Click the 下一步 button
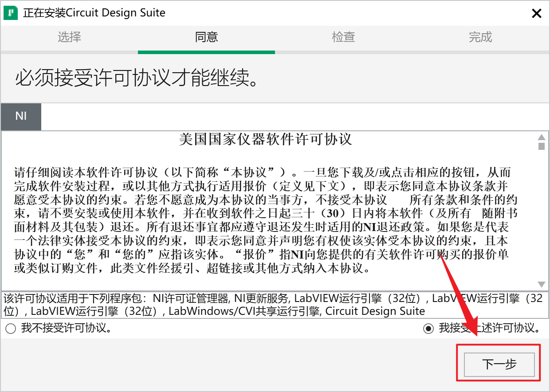 (499, 364)
